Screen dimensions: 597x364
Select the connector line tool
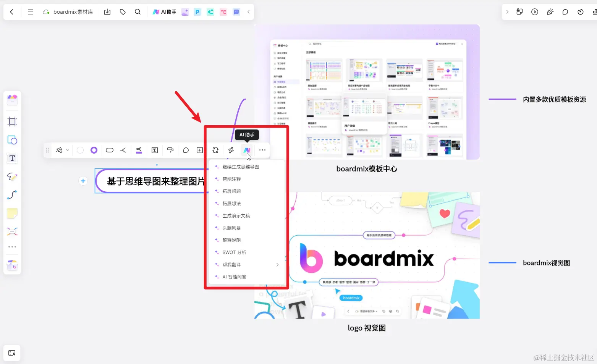(x=12, y=195)
